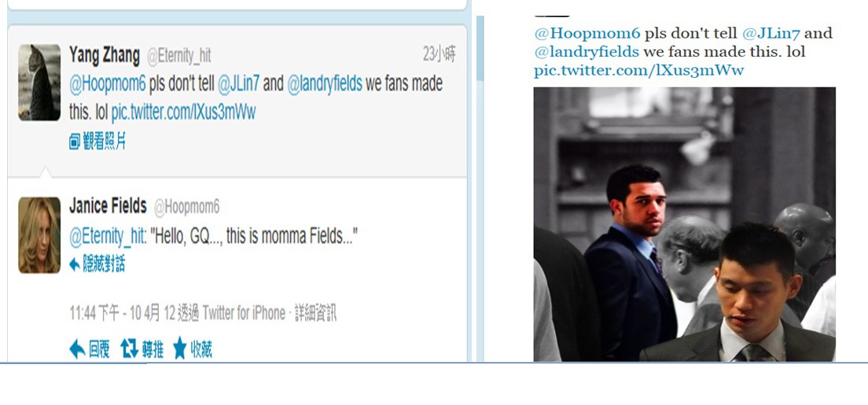Open Janice Fields' profile name
The width and height of the screenshot is (868, 405).
click(108, 207)
